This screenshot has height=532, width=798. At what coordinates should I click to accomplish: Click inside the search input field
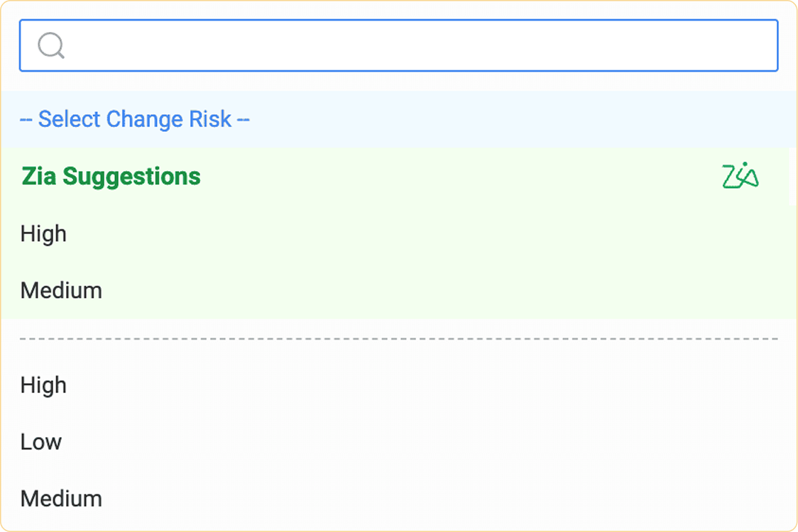[x=398, y=45]
